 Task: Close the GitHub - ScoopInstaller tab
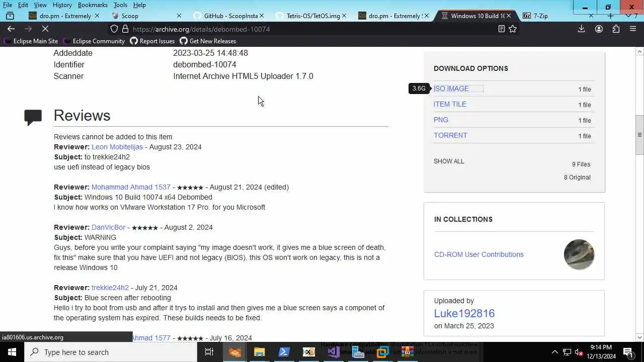[262, 16]
